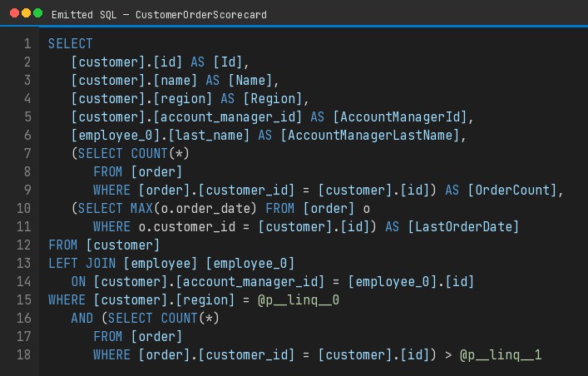Click the [employee] table name on line 13
The height and width of the screenshot is (376, 588).
point(161,264)
